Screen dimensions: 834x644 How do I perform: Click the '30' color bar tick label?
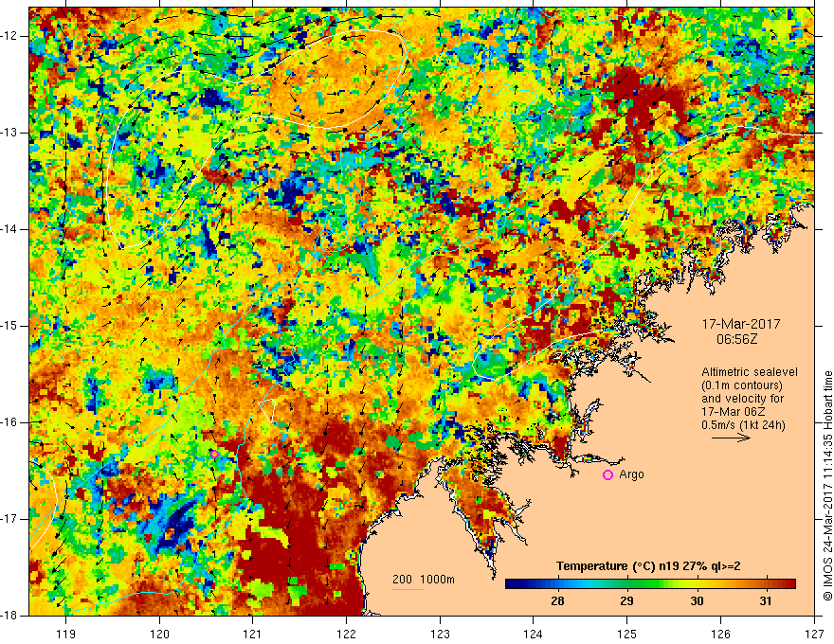697,601
